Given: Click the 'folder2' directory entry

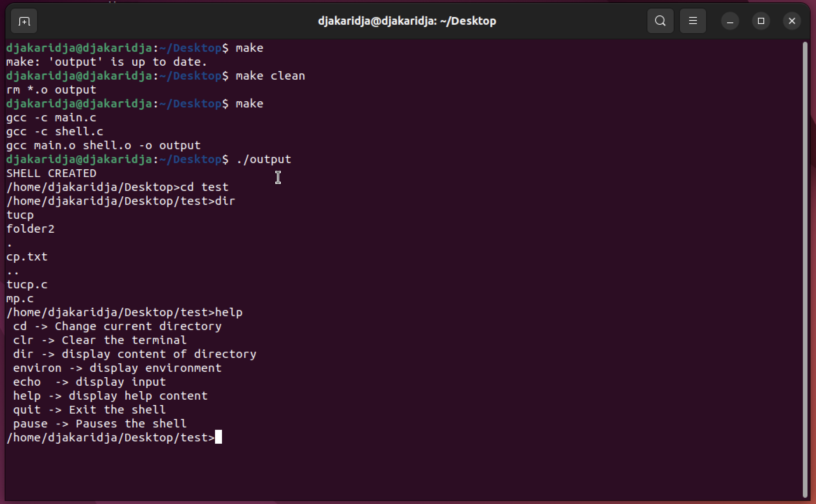Looking at the screenshot, I should [x=31, y=229].
